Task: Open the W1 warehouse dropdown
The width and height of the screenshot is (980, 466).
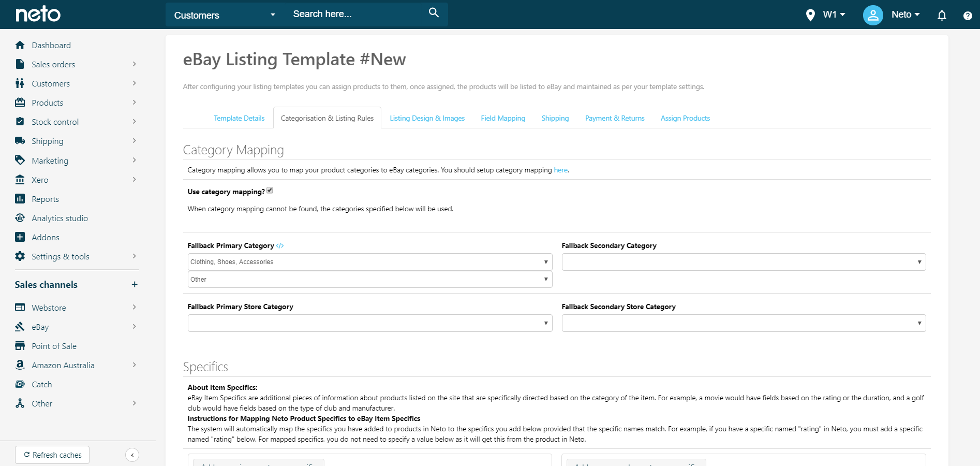Action: pos(834,14)
